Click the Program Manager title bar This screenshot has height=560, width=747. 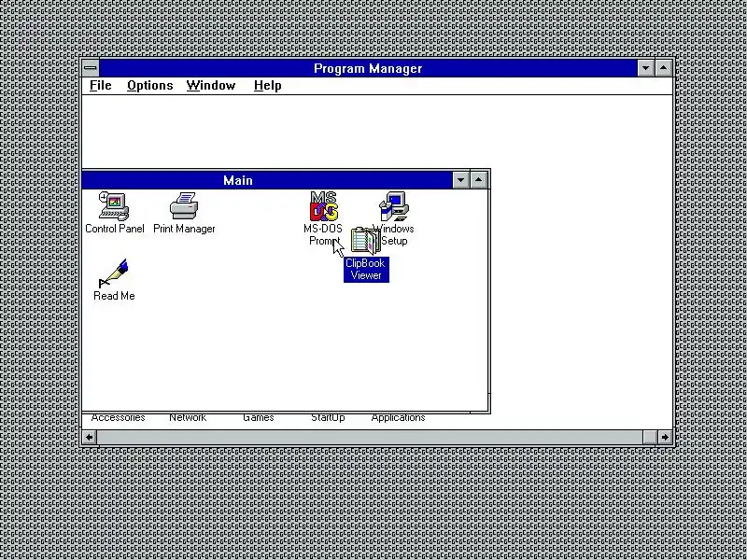(x=368, y=68)
